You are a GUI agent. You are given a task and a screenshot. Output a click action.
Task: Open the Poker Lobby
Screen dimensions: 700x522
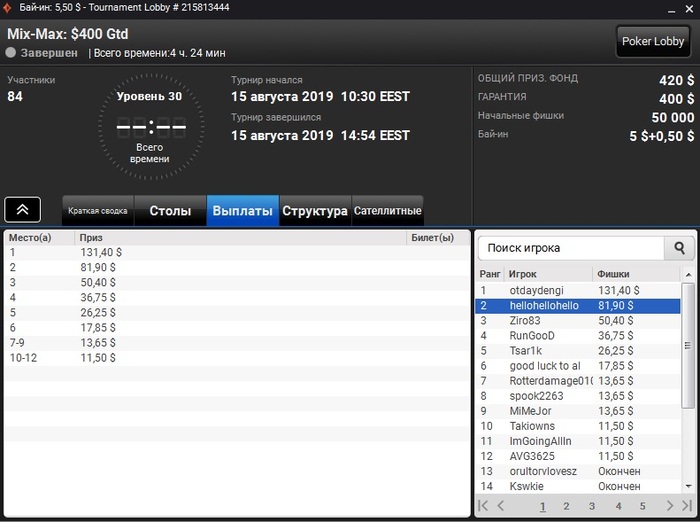pos(653,42)
